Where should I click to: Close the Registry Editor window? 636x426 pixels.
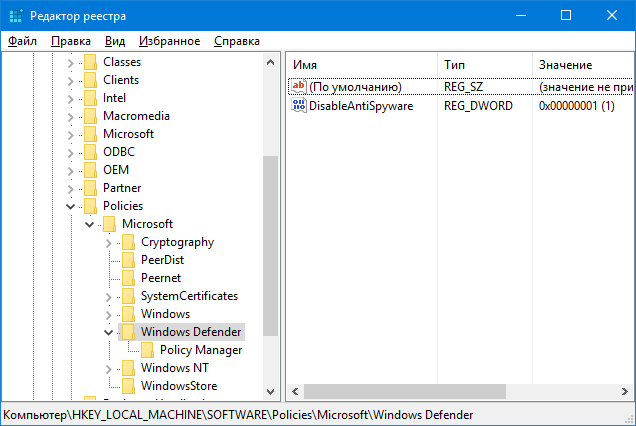612,16
